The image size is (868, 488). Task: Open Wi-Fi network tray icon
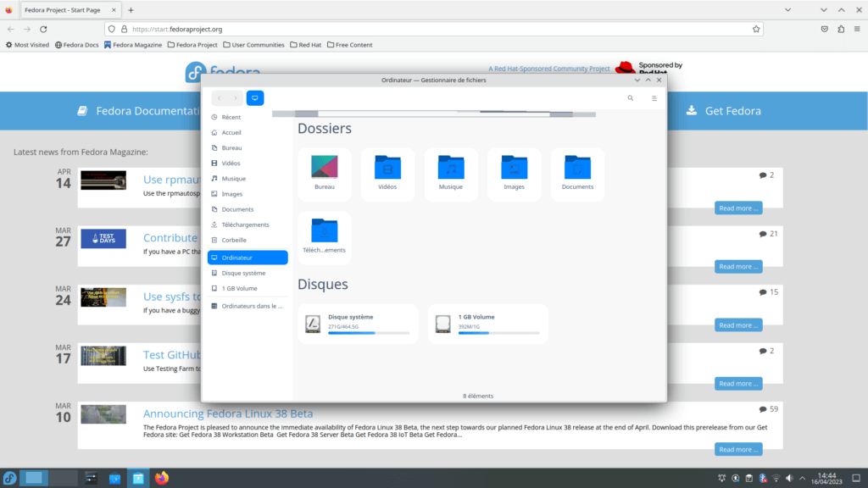tap(776, 478)
